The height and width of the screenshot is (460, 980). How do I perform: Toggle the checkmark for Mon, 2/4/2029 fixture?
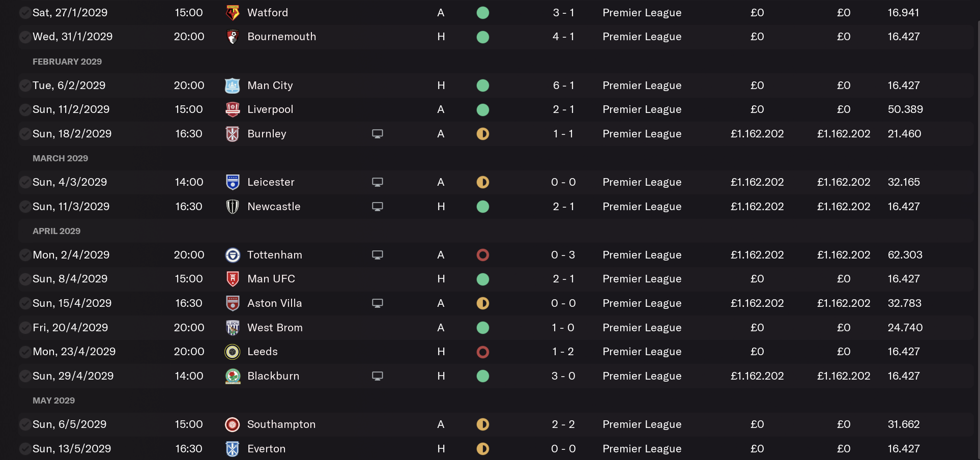coord(24,255)
